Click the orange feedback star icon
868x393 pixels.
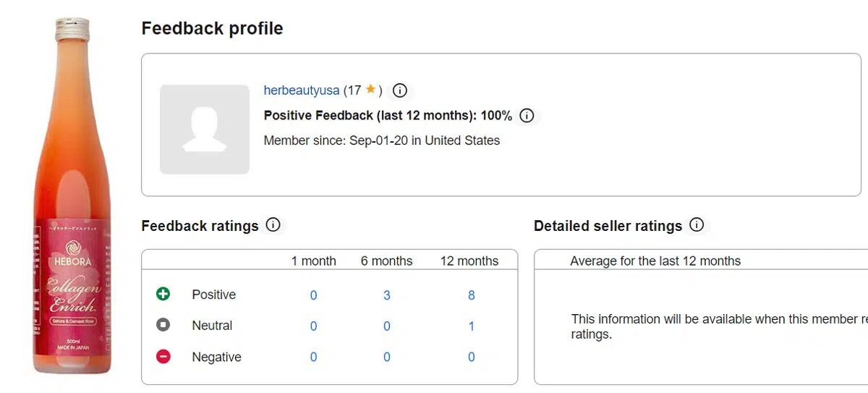tap(370, 90)
